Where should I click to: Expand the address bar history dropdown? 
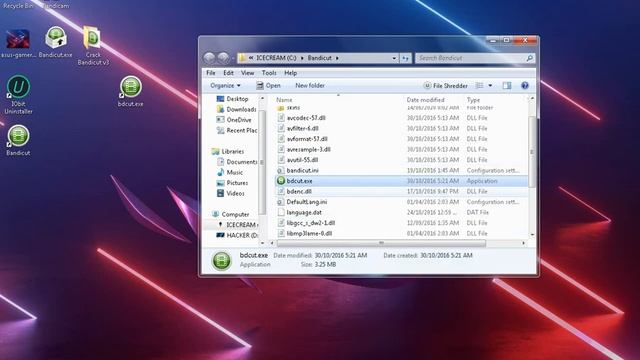(394, 58)
